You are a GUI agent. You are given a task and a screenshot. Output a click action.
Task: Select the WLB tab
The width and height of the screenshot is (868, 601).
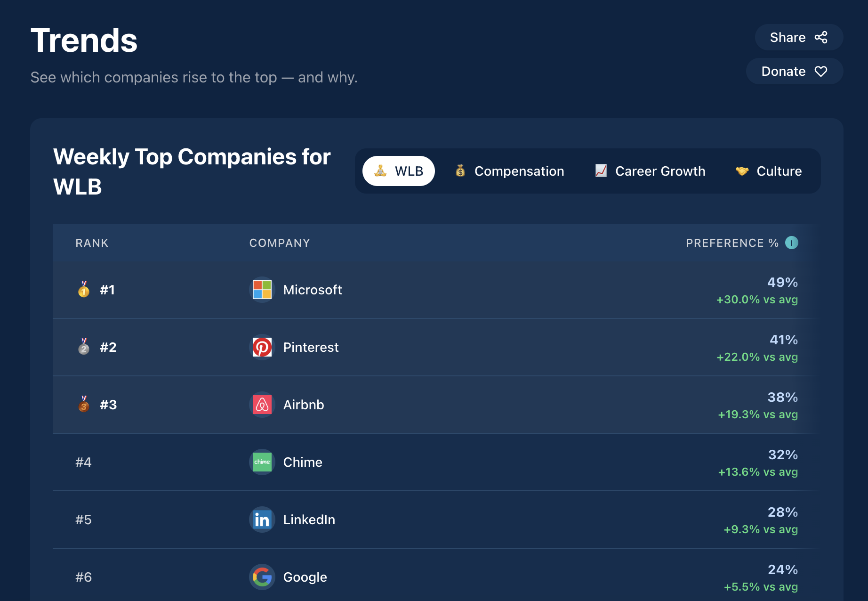click(x=399, y=171)
